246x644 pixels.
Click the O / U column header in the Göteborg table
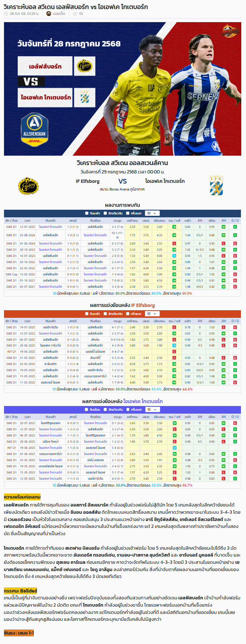pos(235,417)
